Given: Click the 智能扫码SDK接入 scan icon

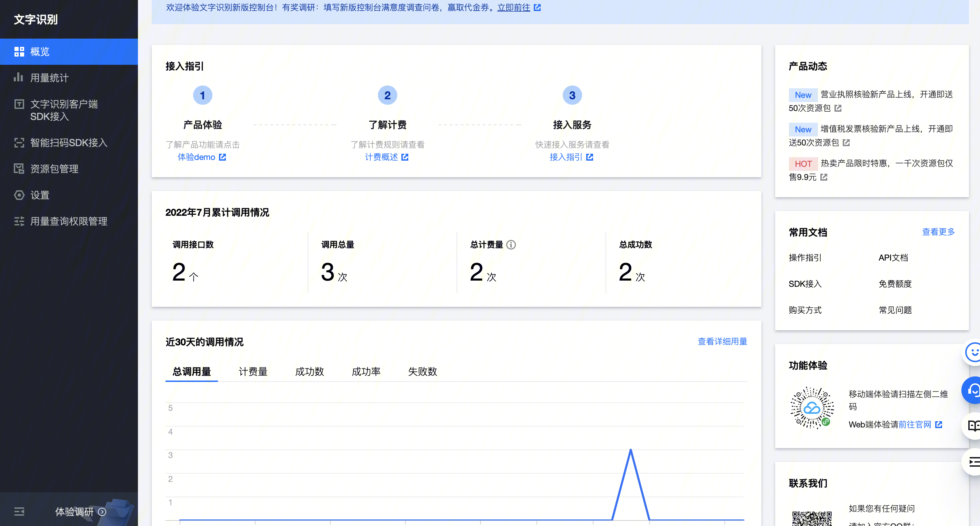Looking at the screenshot, I should pos(19,143).
